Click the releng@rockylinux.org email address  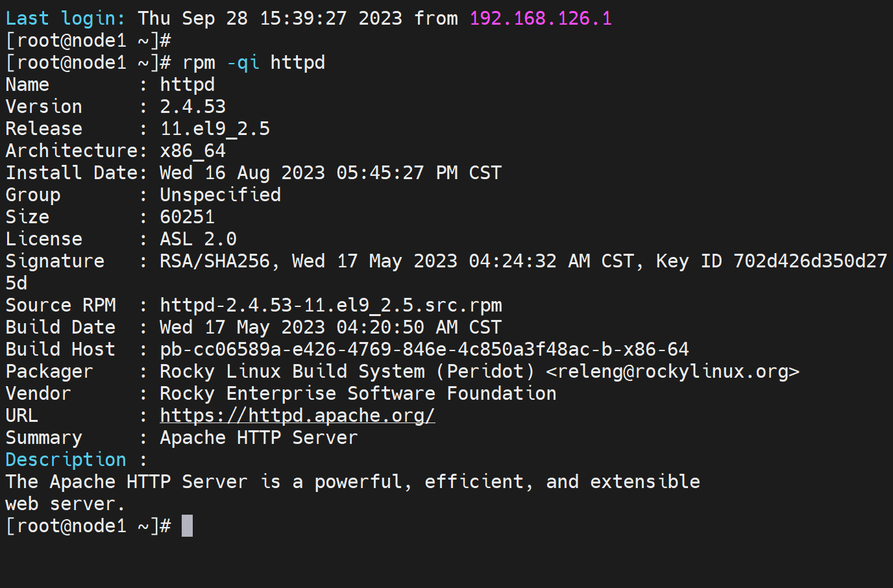click(x=672, y=371)
